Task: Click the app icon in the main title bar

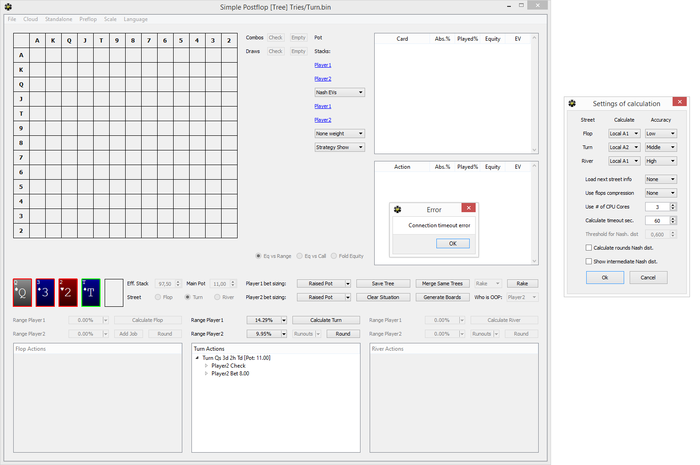Action: pos(8,7)
